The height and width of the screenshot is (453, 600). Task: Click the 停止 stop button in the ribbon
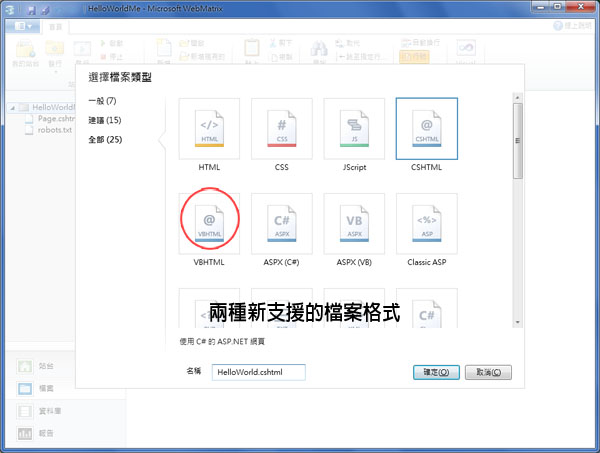[111, 57]
